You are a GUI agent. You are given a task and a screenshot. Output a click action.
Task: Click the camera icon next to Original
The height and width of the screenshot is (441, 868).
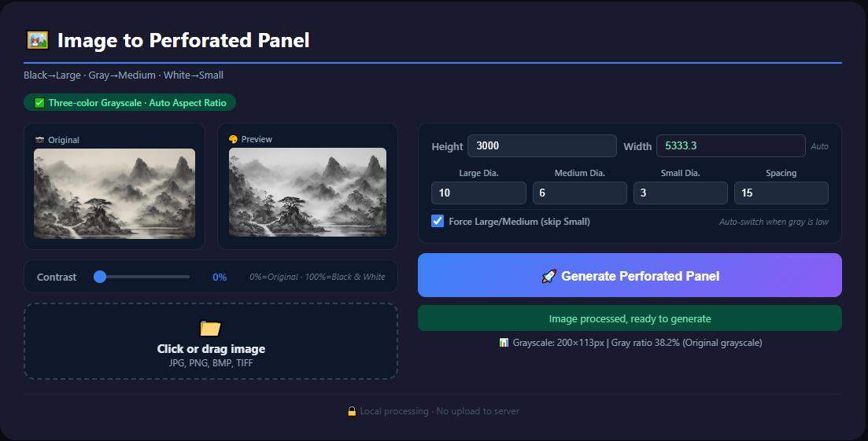[x=40, y=140]
